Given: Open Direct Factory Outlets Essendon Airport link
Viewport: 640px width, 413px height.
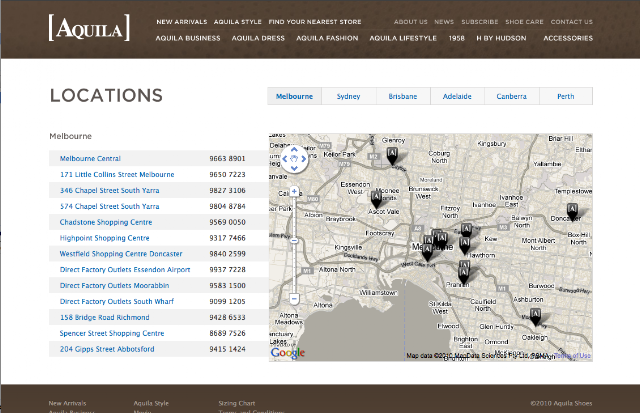Looking at the screenshot, I should 125,269.
